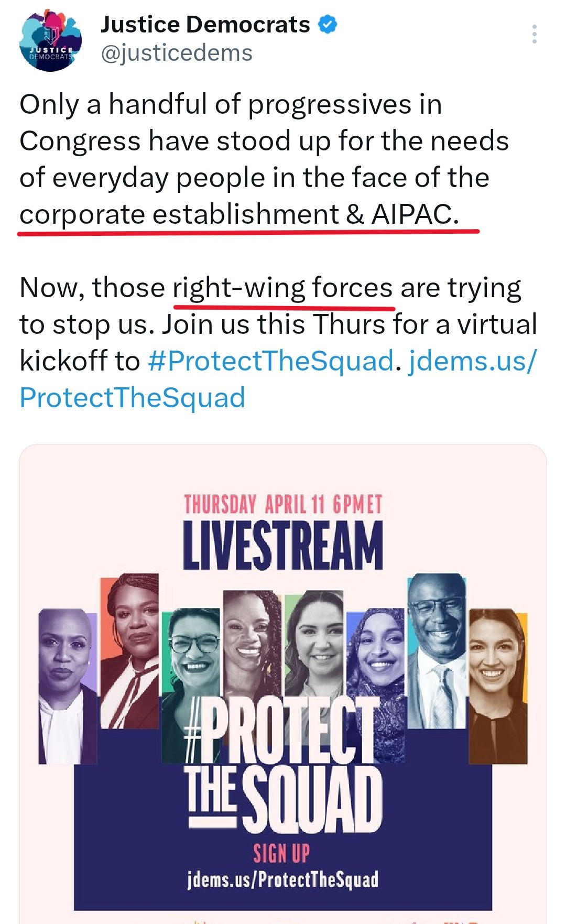Click the THURSDAY APRIL 11 6PM ET date text

click(283, 505)
